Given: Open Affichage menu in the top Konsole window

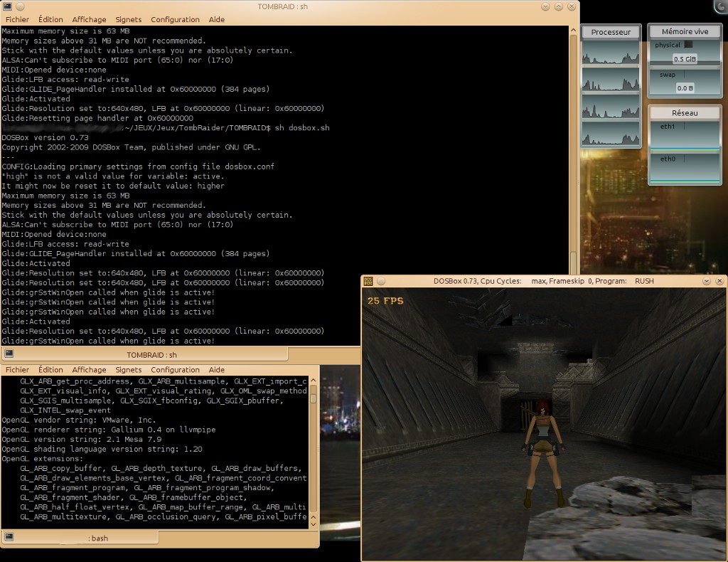Looking at the screenshot, I should pos(89,19).
